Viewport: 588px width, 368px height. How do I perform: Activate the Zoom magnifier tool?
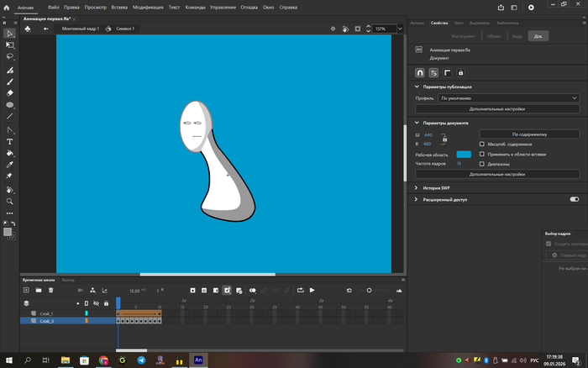(x=10, y=202)
